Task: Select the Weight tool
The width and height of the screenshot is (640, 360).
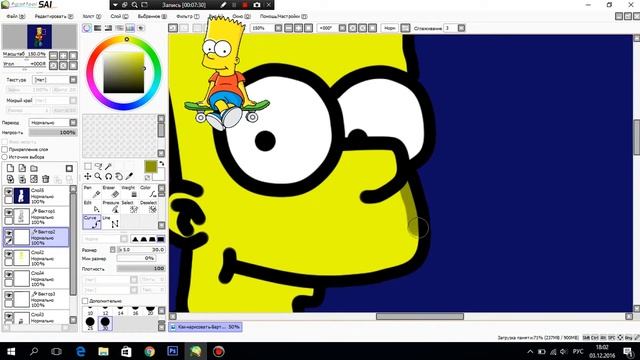Action: [x=129, y=192]
